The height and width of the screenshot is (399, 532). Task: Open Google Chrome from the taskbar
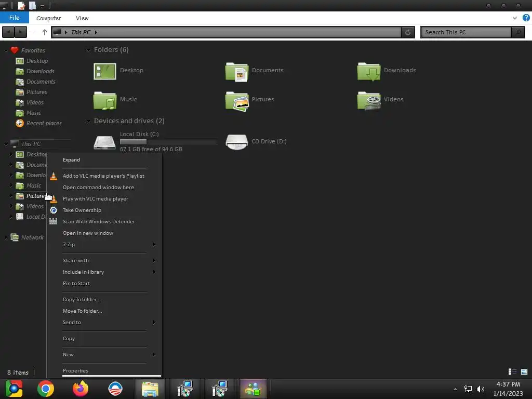pos(46,389)
